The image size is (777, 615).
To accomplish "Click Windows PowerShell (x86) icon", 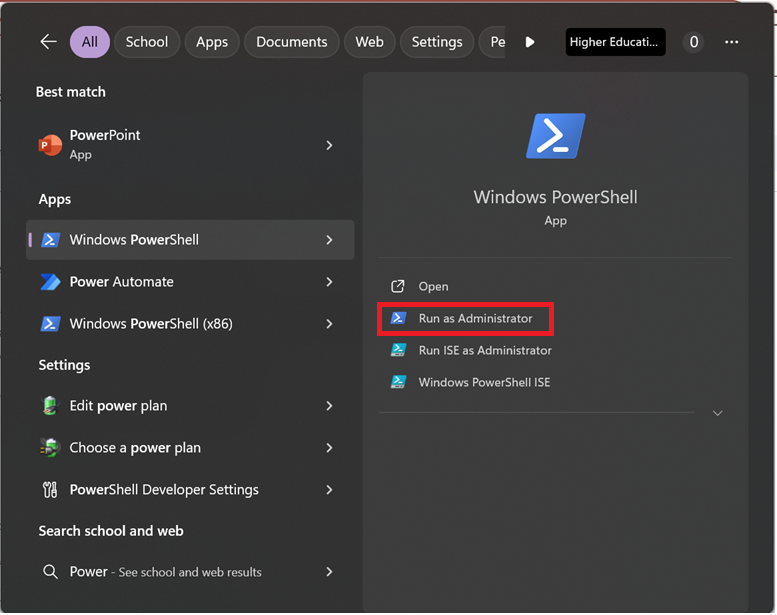I will click(51, 324).
